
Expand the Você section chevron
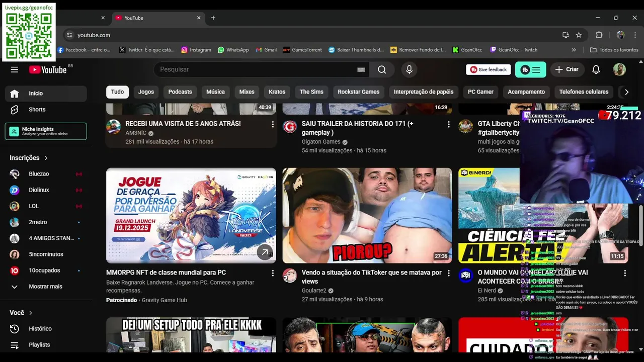[x=31, y=313]
